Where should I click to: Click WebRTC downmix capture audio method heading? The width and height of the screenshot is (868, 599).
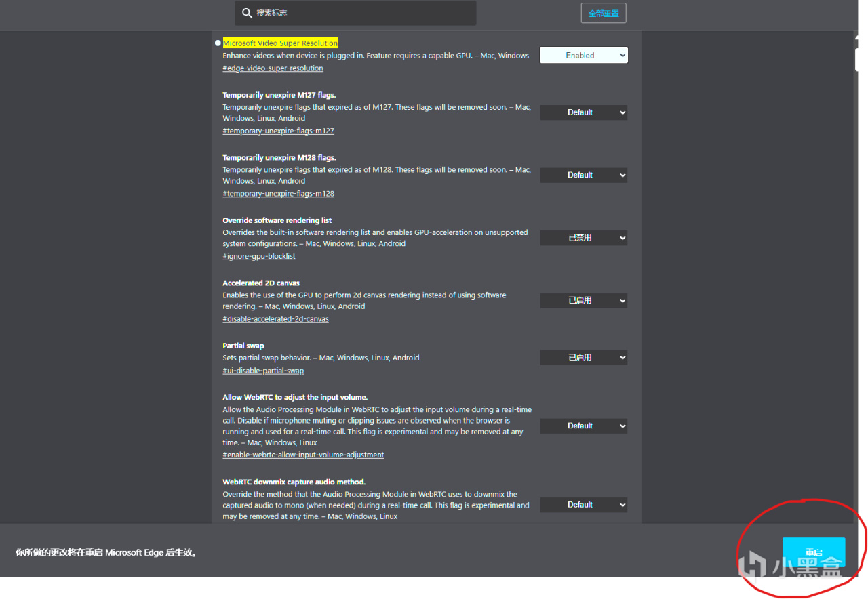[294, 482]
